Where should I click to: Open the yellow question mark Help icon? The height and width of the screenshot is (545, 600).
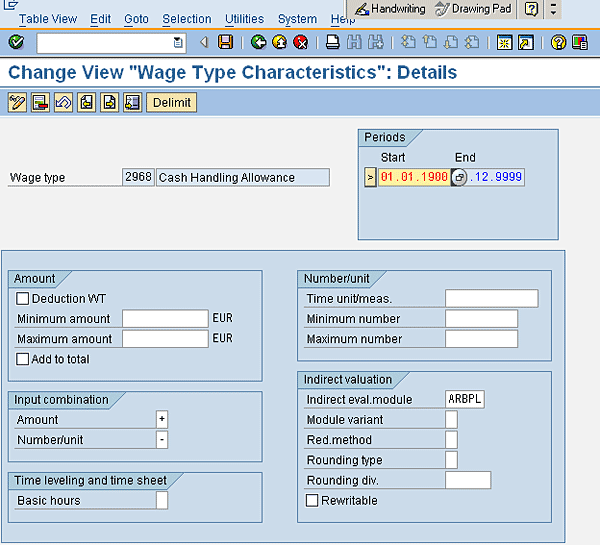tap(558, 42)
